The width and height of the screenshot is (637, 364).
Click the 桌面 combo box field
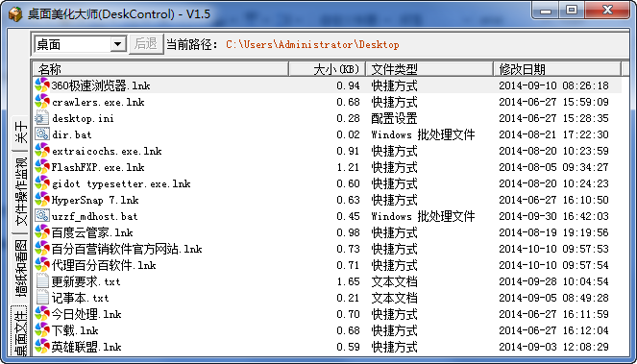coord(80,44)
